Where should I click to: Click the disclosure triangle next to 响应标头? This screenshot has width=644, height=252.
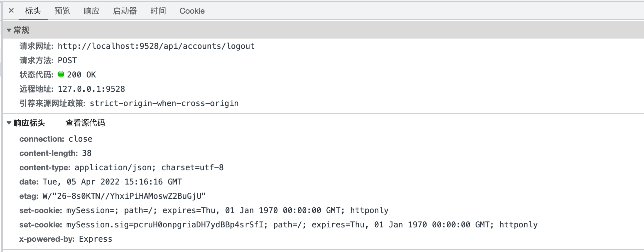click(9, 123)
